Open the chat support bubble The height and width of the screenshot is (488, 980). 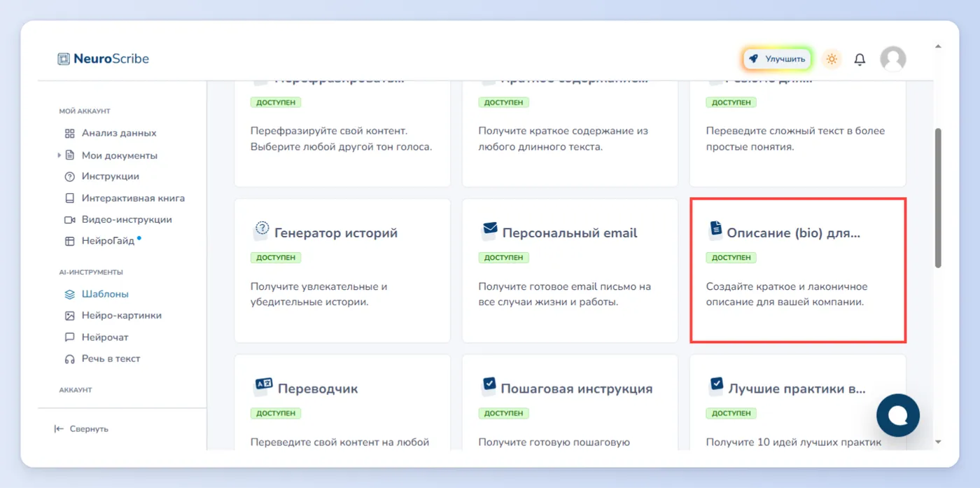pyautogui.click(x=898, y=416)
